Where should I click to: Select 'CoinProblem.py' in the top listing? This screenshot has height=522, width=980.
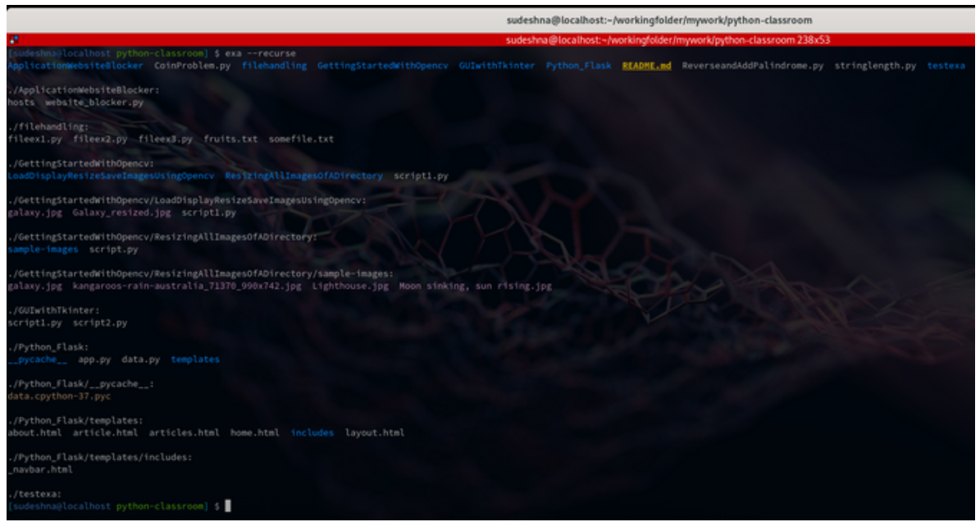193,66
